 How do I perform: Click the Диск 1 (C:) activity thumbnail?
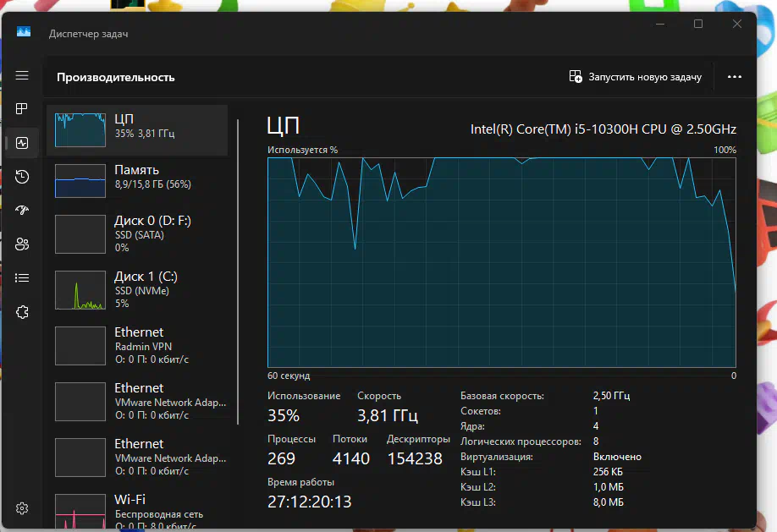click(x=80, y=290)
